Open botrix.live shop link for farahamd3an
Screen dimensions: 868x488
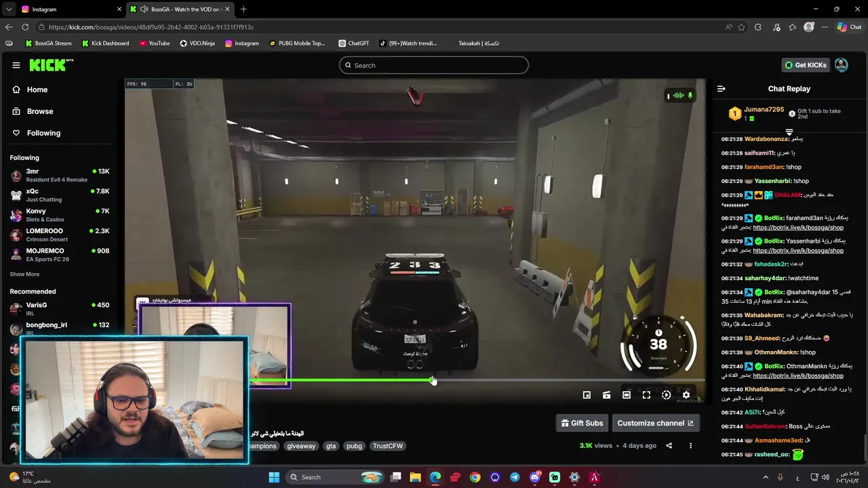(798, 228)
